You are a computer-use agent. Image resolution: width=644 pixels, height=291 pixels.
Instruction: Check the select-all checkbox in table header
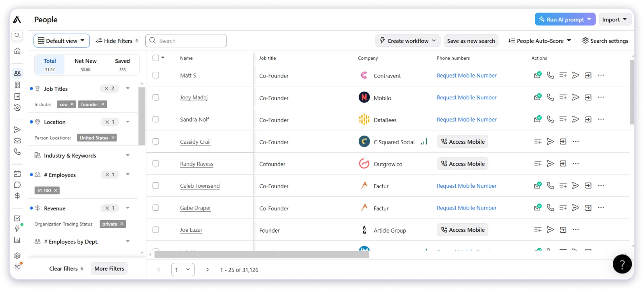156,58
